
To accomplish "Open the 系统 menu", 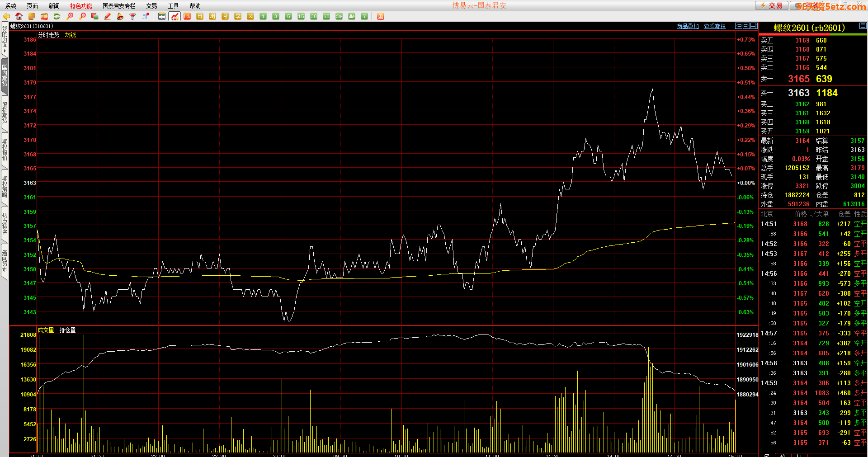I will click(11, 6).
